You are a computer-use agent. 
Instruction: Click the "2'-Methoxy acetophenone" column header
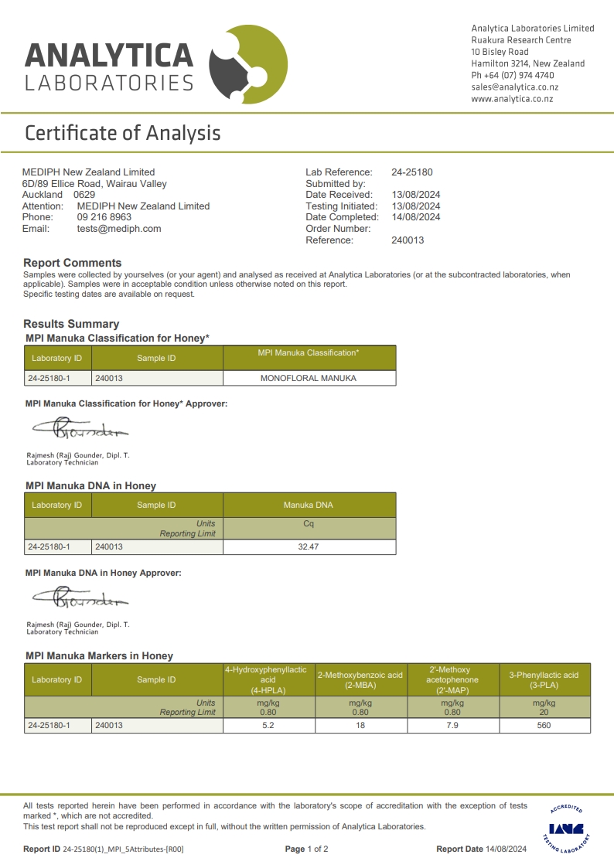coord(453,679)
